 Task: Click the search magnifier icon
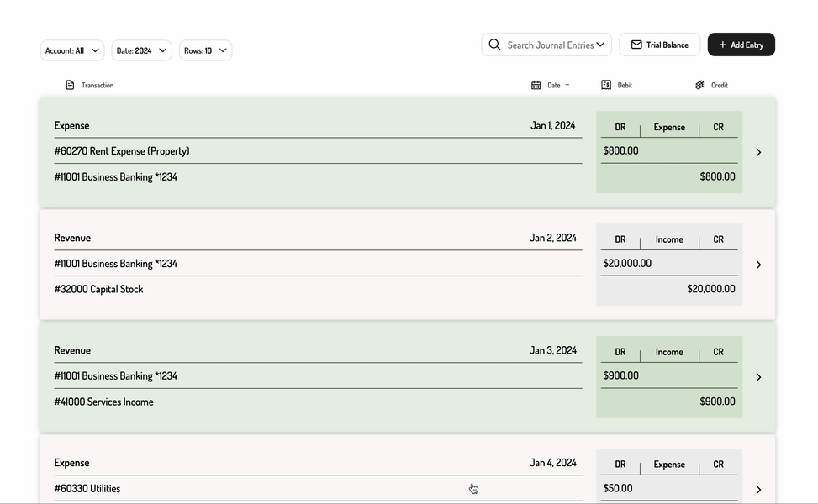coord(494,45)
